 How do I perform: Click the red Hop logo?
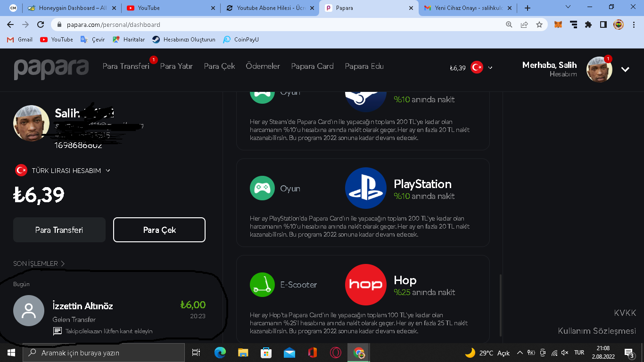(365, 285)
